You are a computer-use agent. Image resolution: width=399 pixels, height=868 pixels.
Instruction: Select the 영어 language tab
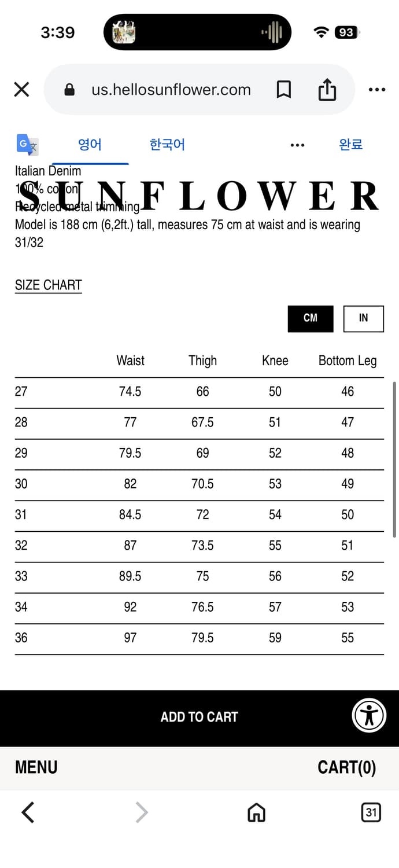[x=90, y=145]
